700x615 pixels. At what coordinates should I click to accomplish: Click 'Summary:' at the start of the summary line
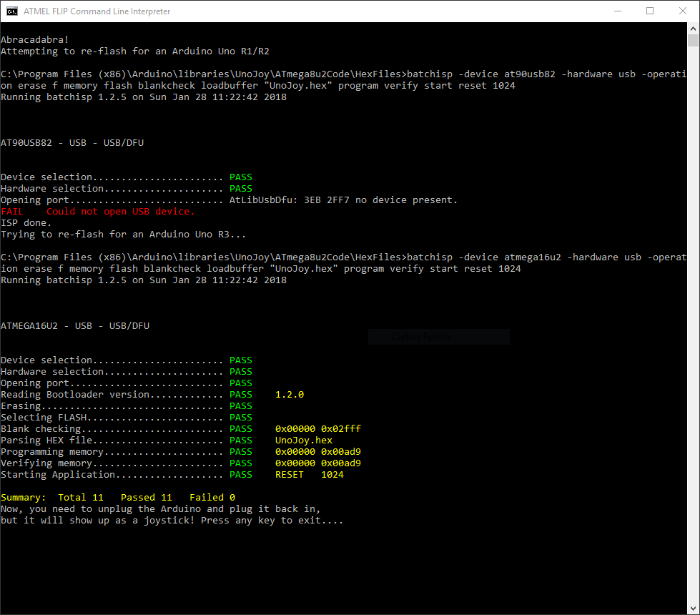tap(23, 498)
